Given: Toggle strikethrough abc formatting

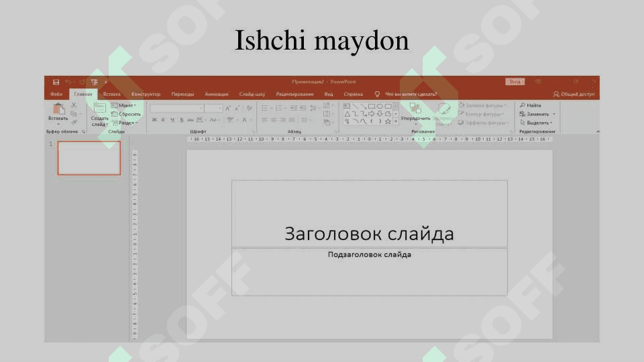Looking at the screenshot, I should (x=190, y=120).
